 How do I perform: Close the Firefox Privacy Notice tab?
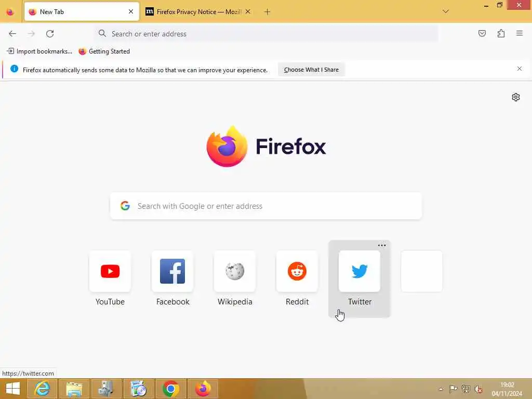248,11
